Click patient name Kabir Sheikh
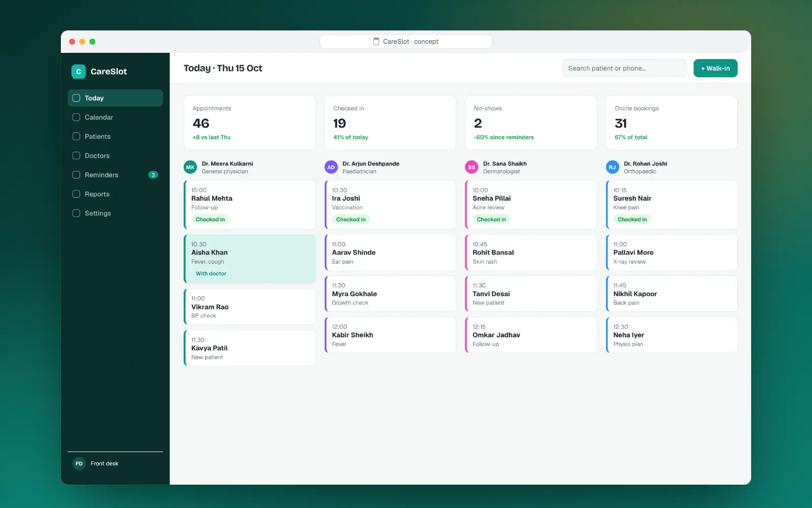 [x=353, y=335]
